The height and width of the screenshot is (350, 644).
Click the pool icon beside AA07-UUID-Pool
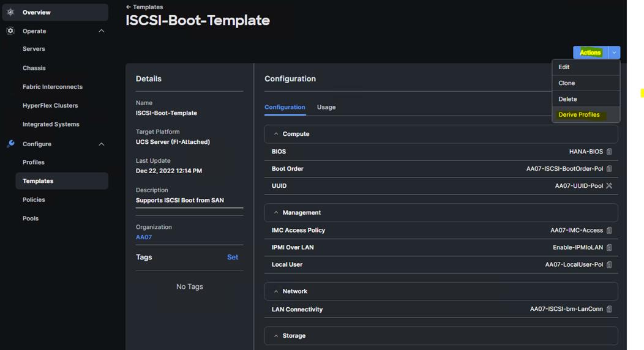(x=609, y=186)
